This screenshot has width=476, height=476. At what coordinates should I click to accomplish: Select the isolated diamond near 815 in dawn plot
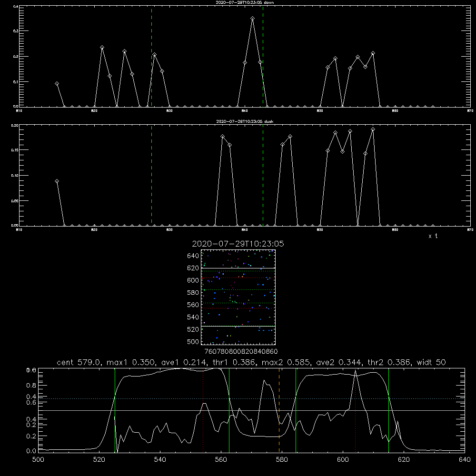[x=57, y=83]
